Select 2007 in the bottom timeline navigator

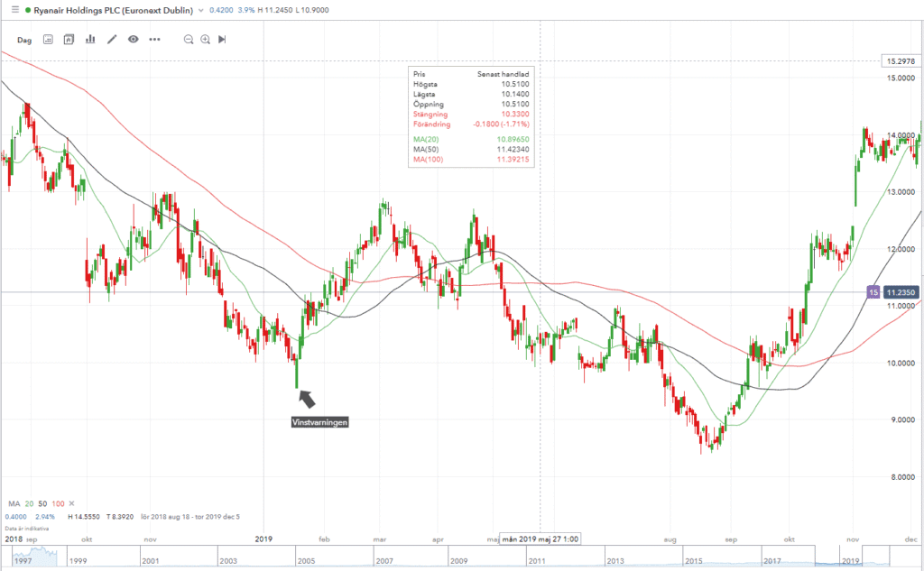click(383, 561)
